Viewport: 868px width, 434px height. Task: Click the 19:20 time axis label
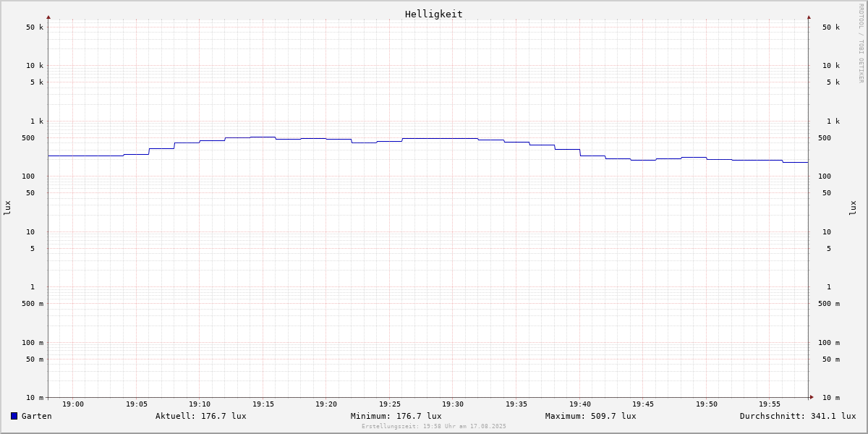326,404
